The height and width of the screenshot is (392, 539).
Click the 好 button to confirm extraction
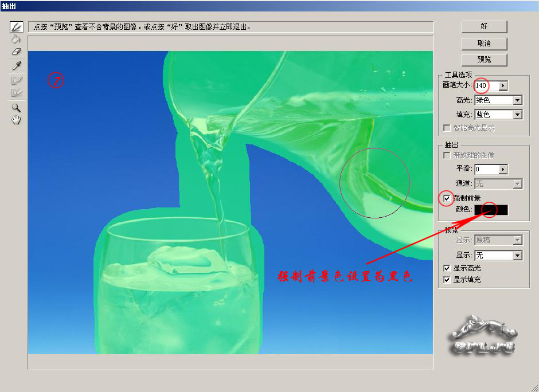(484, 27)
